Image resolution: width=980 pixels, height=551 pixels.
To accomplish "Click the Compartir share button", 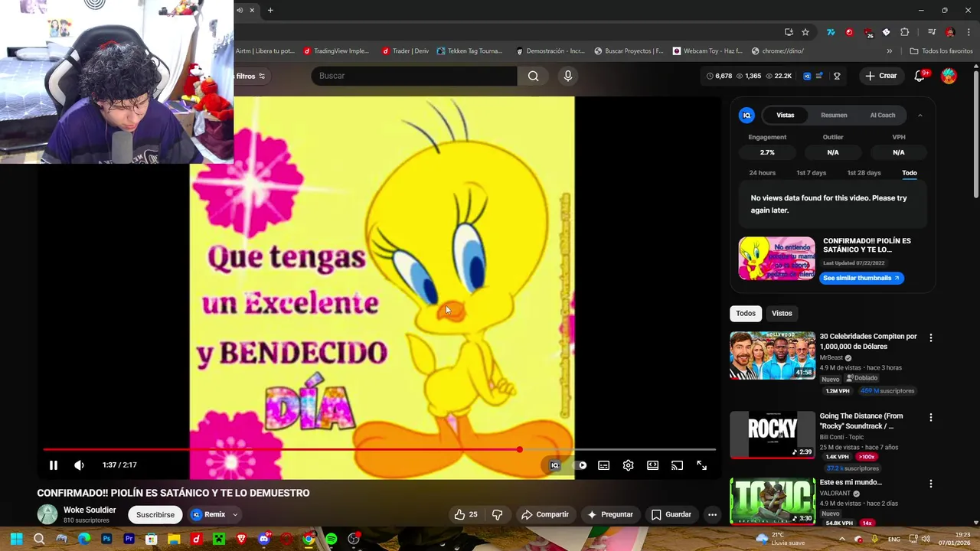I will (x=544, y=514).
